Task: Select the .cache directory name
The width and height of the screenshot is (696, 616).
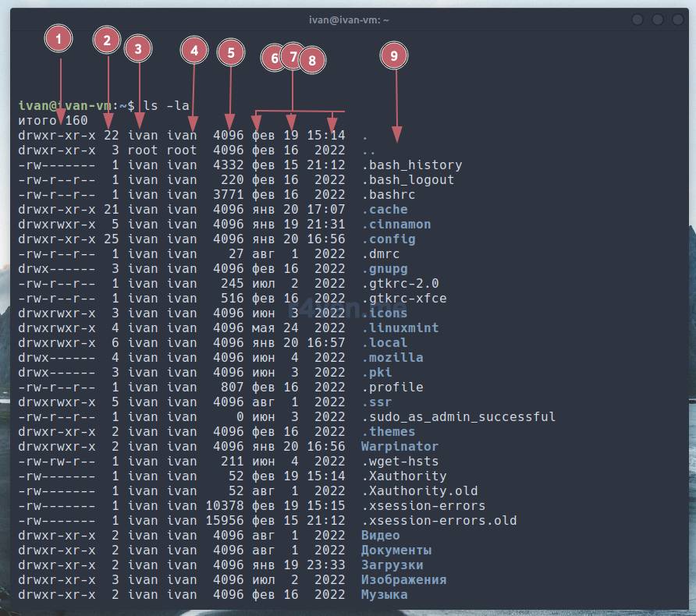Action: coord(384,210)
